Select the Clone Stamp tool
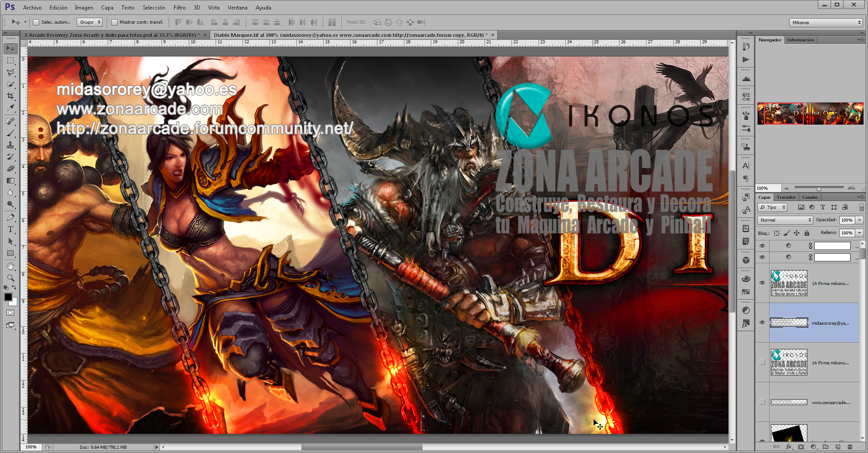The image size is (868, 453). point(10,145)
